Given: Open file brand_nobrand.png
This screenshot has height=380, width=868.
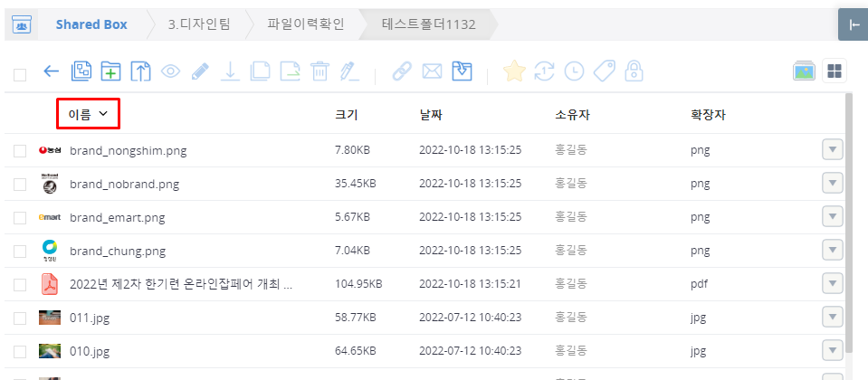Looking at the screenshot, I should pyautogui.click(x=124, y=185).
